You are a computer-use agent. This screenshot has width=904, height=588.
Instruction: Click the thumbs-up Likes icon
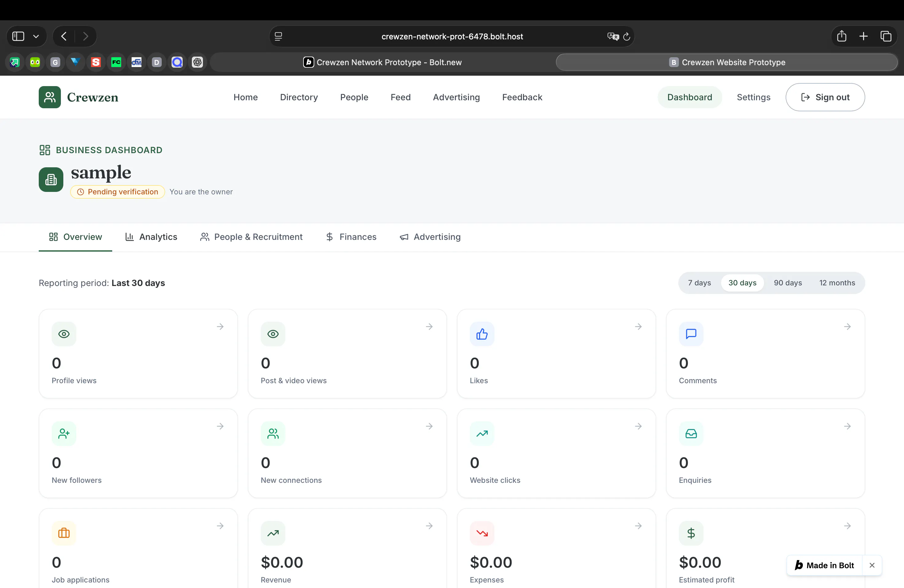(x=482, y=334)
